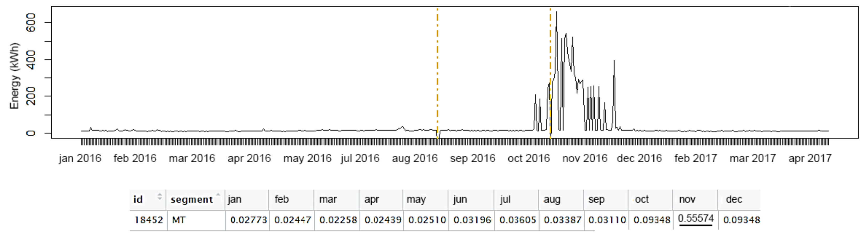Click the 0.03110 value under sep
Screen dimensions: 868x238
[x=607, y=220]
